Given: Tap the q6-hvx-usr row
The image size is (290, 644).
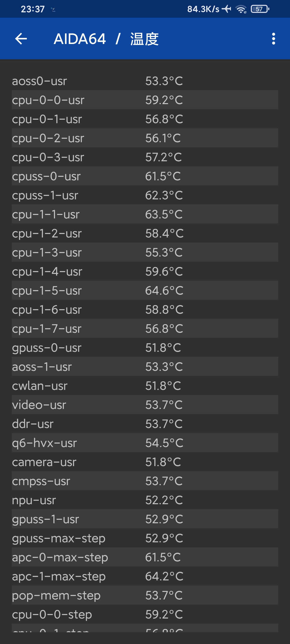Looking at the screenshot, I should (145, 443).
